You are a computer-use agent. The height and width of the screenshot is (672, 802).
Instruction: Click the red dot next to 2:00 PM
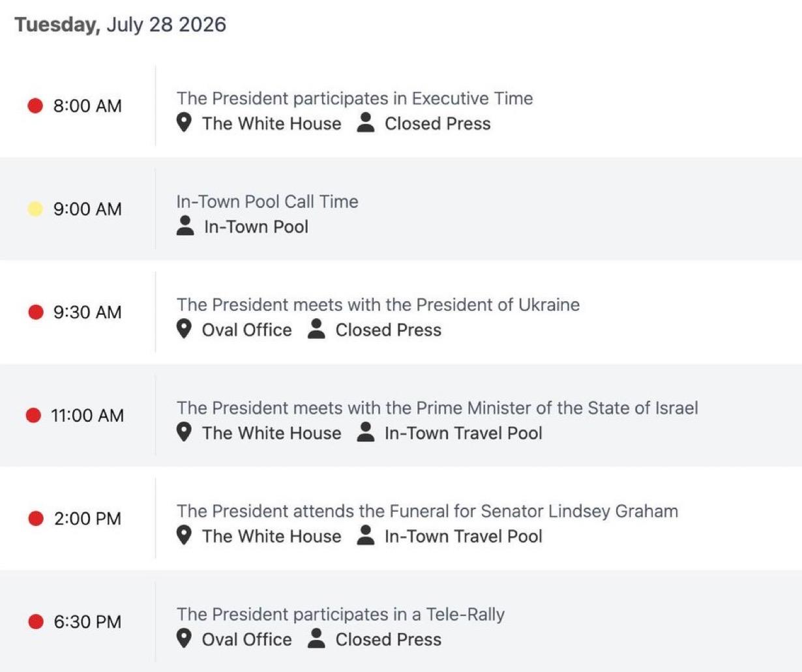tap(35, 518)
